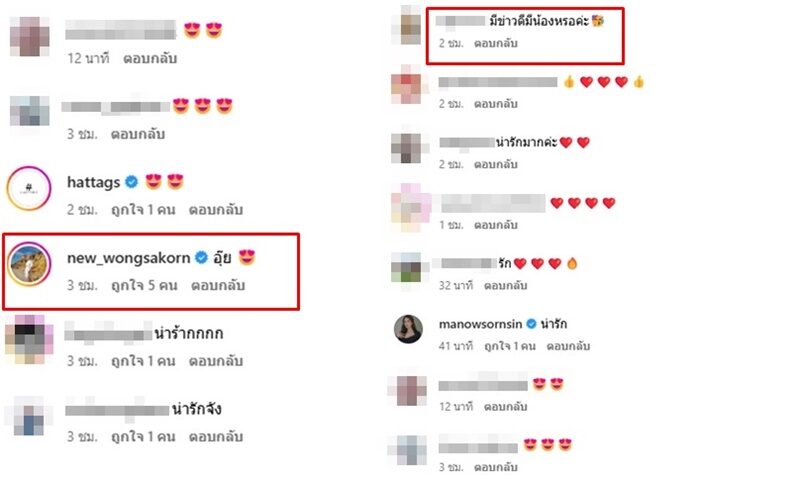This screenshot has width=800, height=481.
Task: View 1 like on hattags comment
Action: point(143,210)
